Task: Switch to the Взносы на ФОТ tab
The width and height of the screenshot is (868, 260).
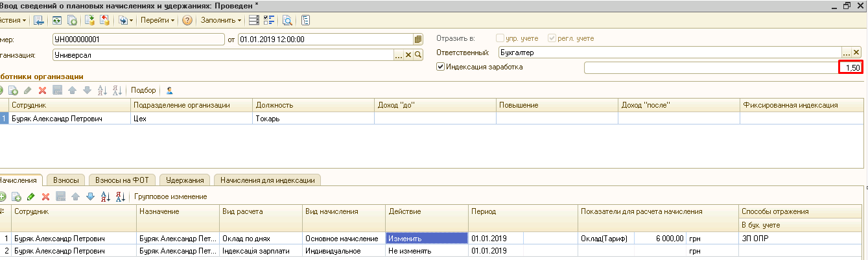Action: [x=123, y=180]
